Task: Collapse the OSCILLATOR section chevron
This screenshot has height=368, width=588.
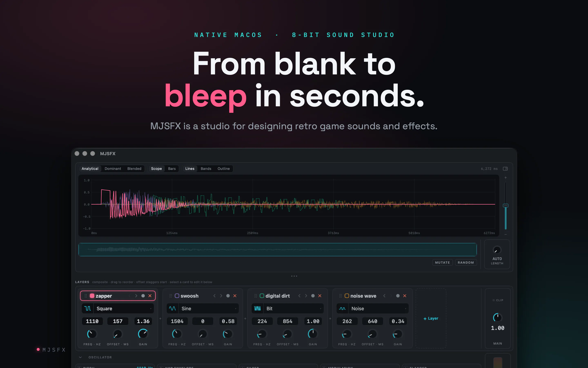Action: (x=80, y=357)
